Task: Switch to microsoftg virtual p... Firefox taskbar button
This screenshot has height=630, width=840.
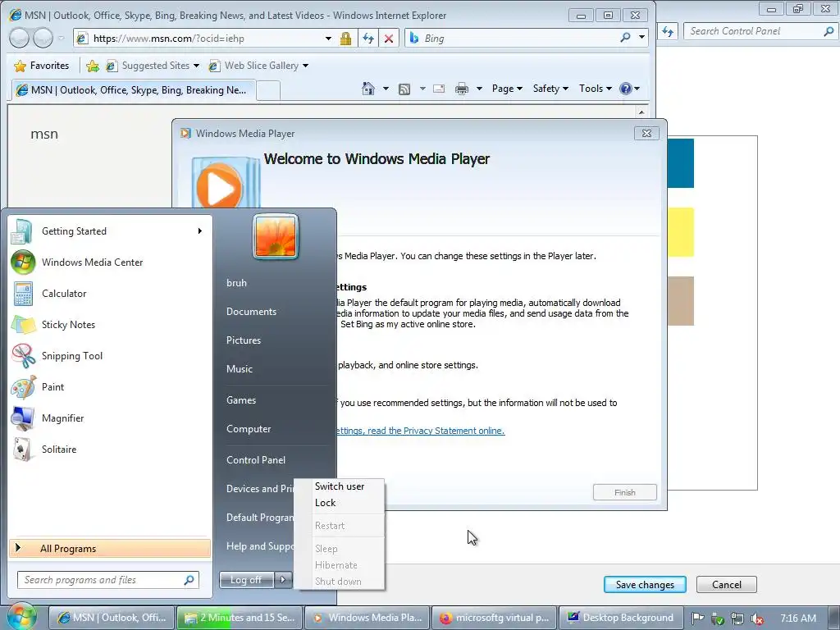Action: pos(495,618)
